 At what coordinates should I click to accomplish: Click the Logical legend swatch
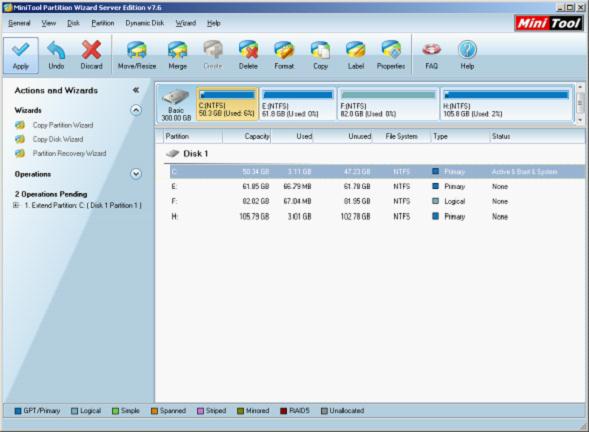[74, 411]
